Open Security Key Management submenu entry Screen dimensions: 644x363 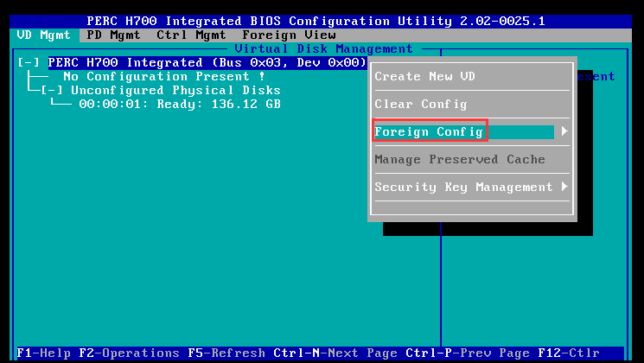click(x=463, y=188)
